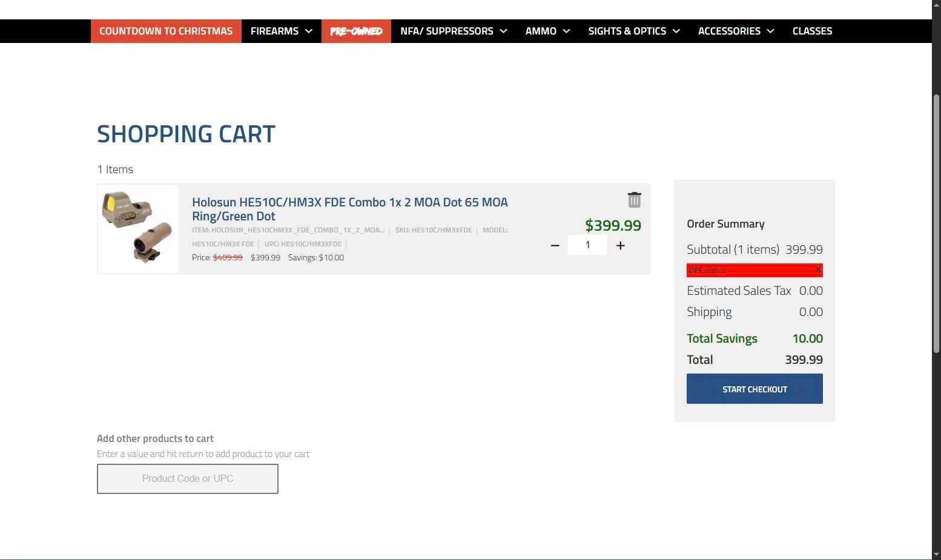Open the Countdown to Christmas menu item
The image size is (941, 560).
click(x=166, y=31)
